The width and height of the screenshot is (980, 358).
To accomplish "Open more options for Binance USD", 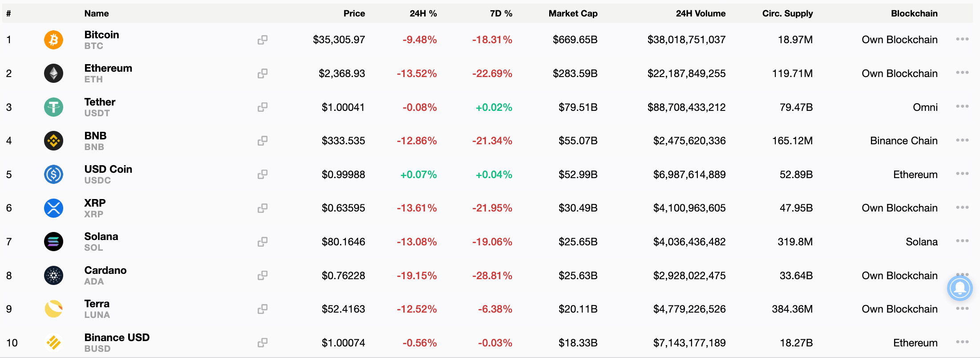I will (x=962, y=342).
